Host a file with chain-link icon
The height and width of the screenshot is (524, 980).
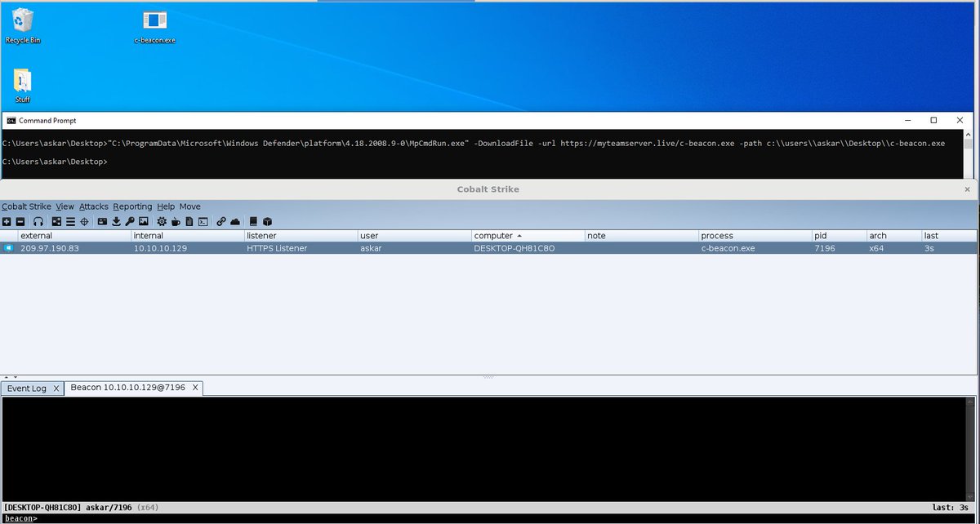(x=221, y=221)
